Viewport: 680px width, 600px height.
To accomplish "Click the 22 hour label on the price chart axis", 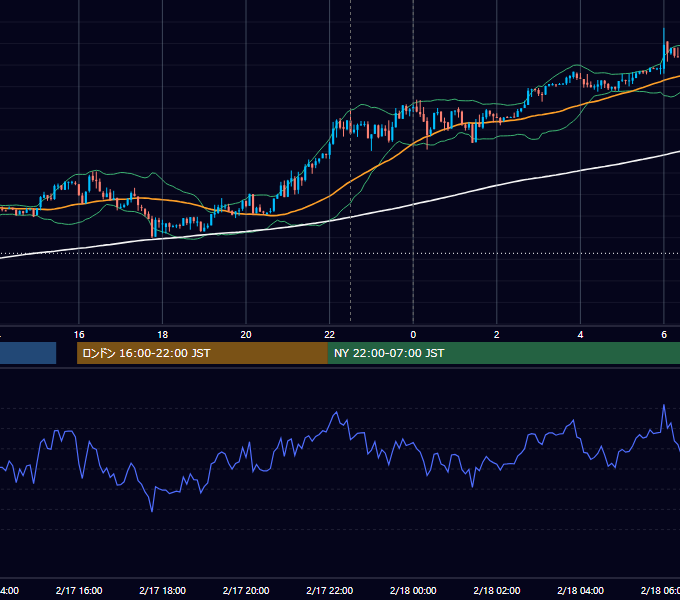I will pos(330,335).
